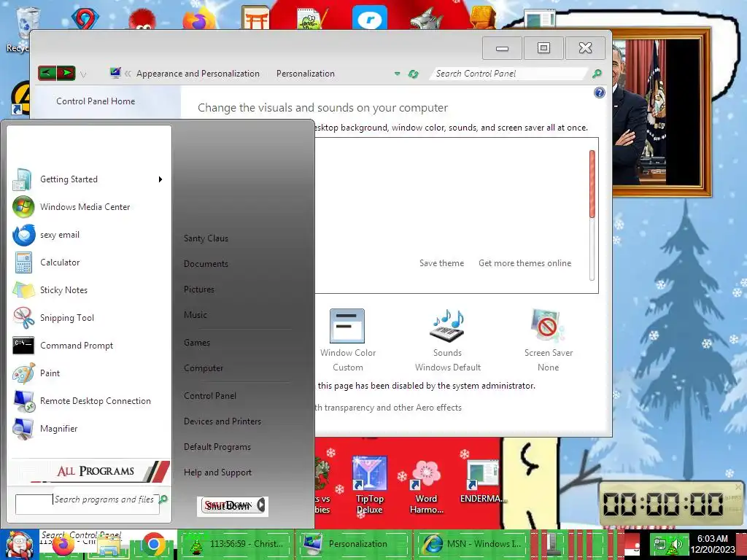This screenshot has width=747, height=560.
Task: Switch to Personalization taskbar button
Action: [354, 544]
